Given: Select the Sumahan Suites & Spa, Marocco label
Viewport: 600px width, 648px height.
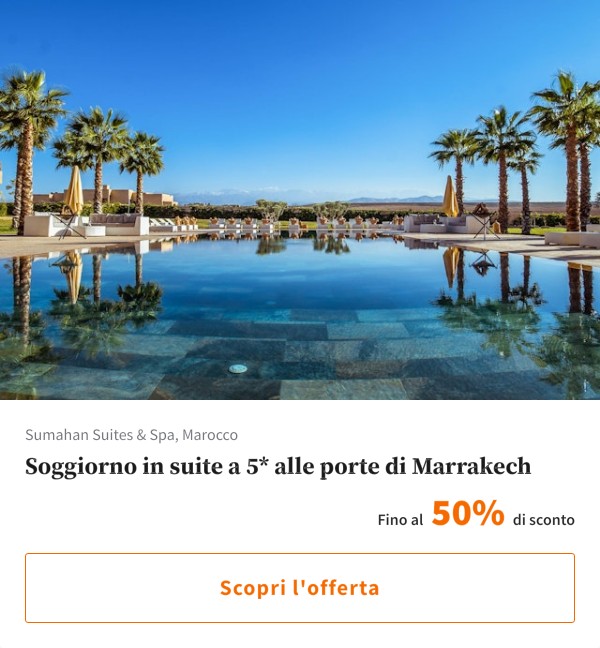Looking at the screenshot, I should click(x=131, y=435).
